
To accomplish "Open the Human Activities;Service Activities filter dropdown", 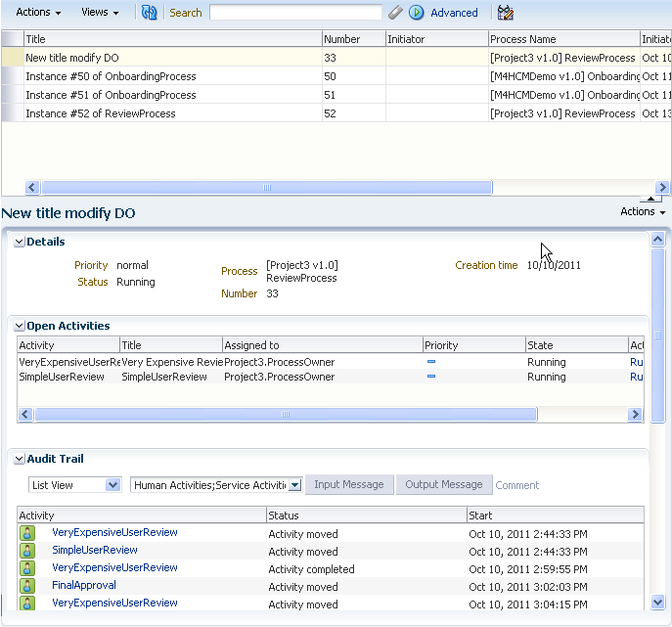I will 294,485.
